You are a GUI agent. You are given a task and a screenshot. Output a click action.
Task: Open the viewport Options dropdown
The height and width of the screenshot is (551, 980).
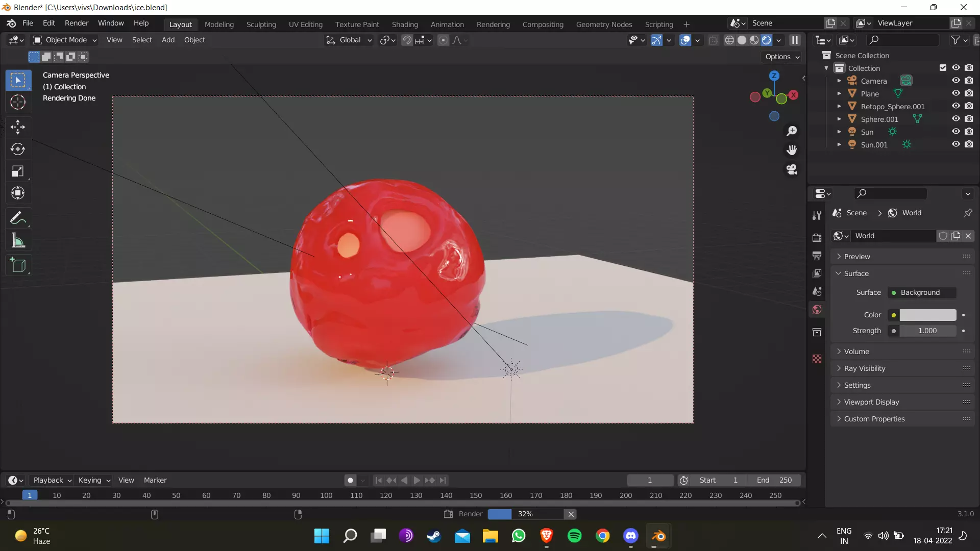(x=782, y=57)
